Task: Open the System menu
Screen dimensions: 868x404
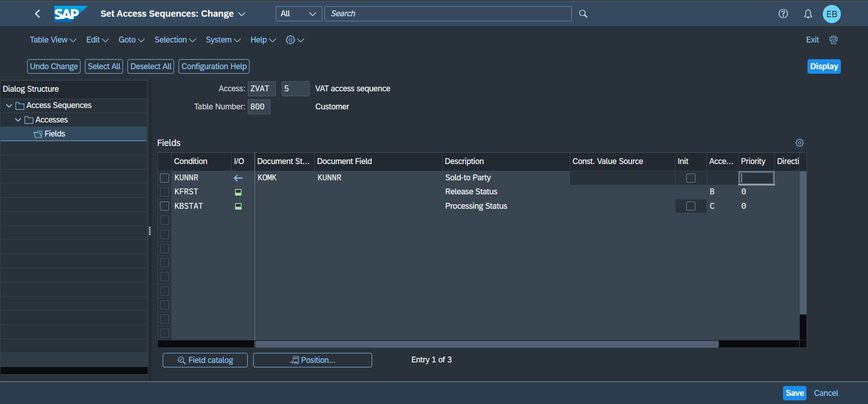Action: click(223, 40)
